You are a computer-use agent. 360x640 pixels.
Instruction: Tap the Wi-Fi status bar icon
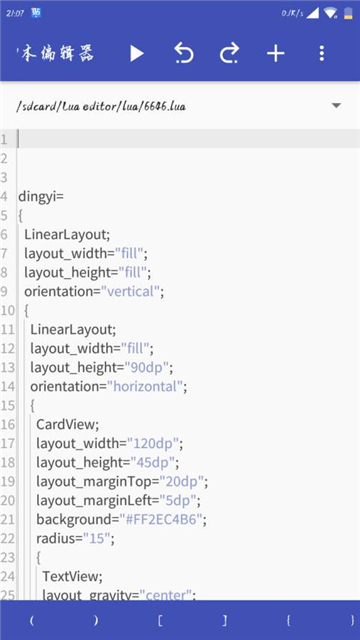[x=330, y=13]
